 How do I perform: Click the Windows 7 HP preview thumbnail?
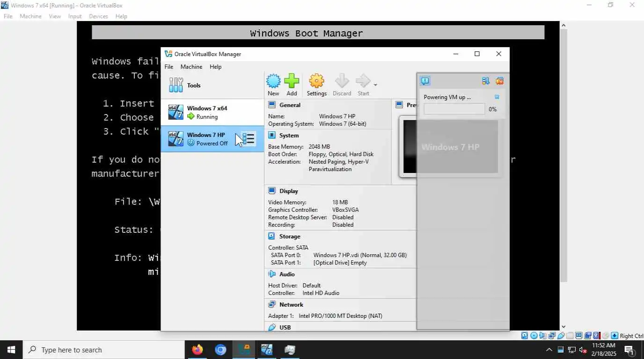pos(450,147)
